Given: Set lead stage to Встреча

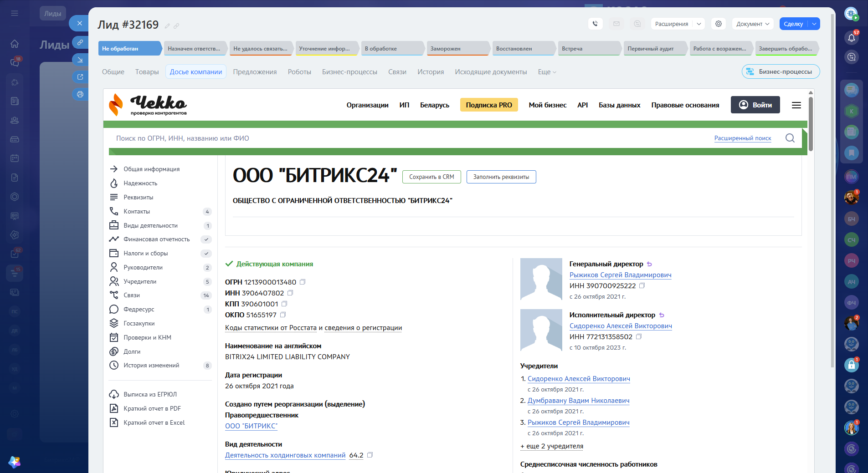Looking at the screenshot, I should click(590, 49).
